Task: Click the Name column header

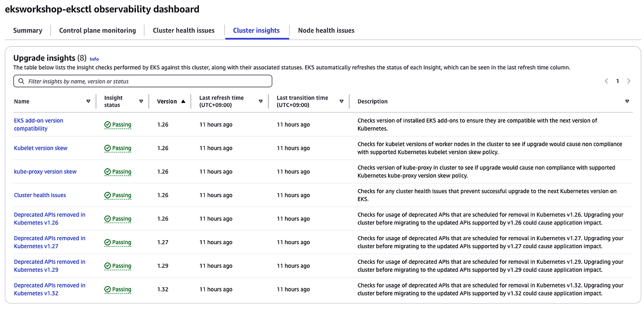Action: pyautogui.click(x=22, y=101)
